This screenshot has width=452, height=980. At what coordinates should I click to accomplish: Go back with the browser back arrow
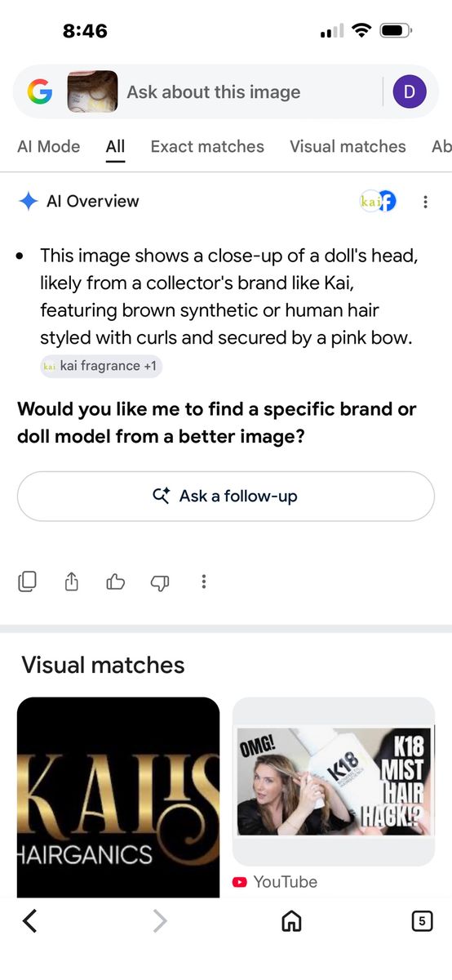click(30, 921)
